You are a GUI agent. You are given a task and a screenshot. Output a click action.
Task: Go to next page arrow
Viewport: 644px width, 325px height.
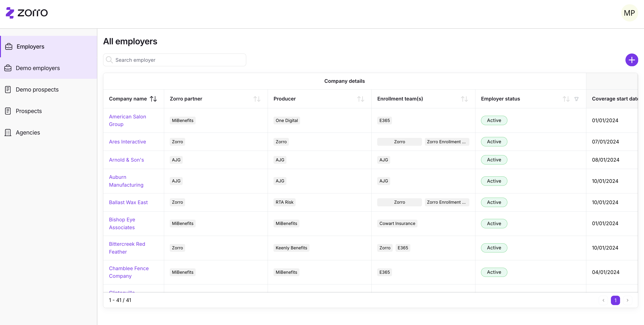pos(627,300)
